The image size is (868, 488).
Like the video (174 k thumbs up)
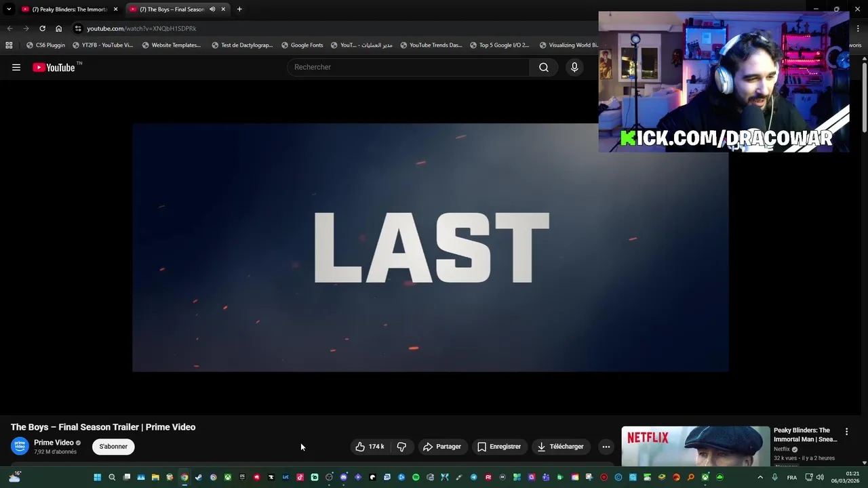pos(370,447)
